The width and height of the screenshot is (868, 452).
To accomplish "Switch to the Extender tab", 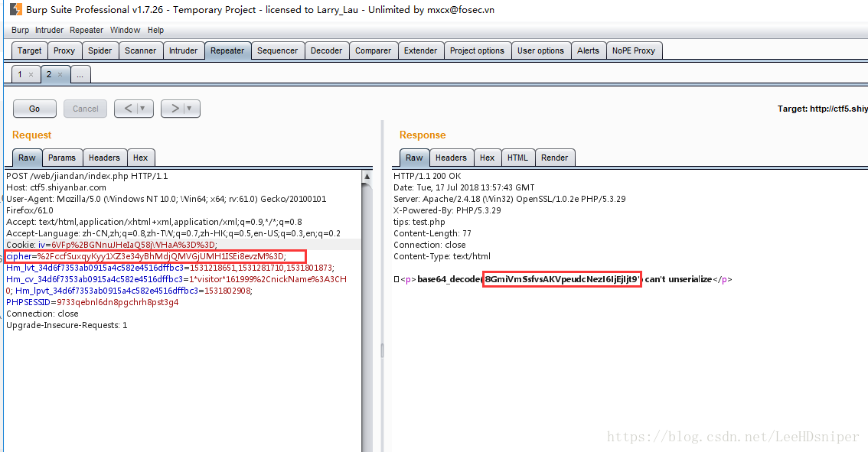I will coord(421,50).
